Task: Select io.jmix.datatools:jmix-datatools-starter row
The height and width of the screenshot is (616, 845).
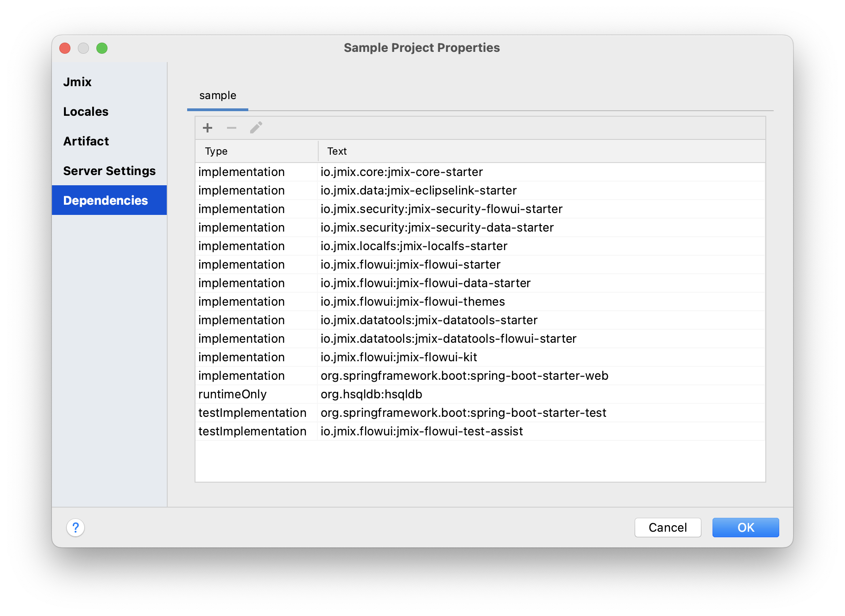Action: pos(480,320)
